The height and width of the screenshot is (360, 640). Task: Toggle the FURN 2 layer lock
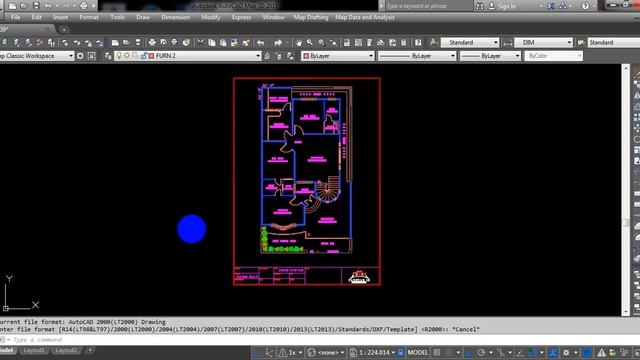pyautogui.click(x=144, y=56)
